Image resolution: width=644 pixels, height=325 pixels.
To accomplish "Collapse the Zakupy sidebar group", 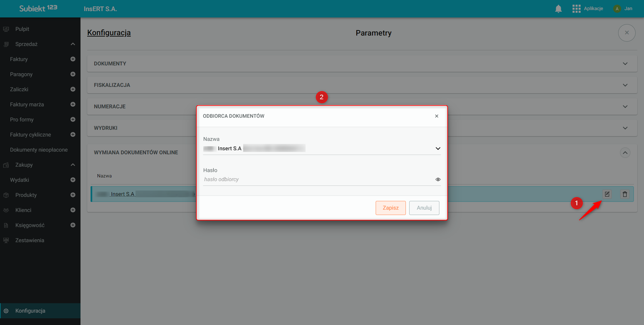I will pos(73,165).
